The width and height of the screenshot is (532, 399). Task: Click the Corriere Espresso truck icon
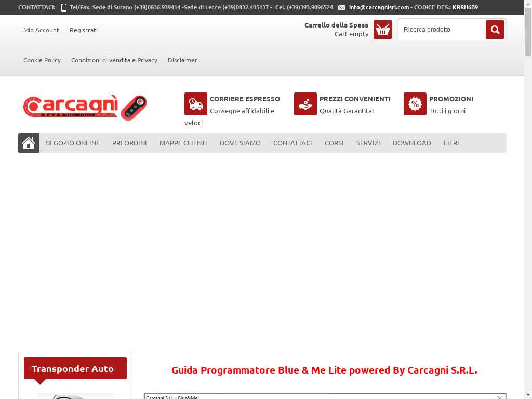pos(196,104)
